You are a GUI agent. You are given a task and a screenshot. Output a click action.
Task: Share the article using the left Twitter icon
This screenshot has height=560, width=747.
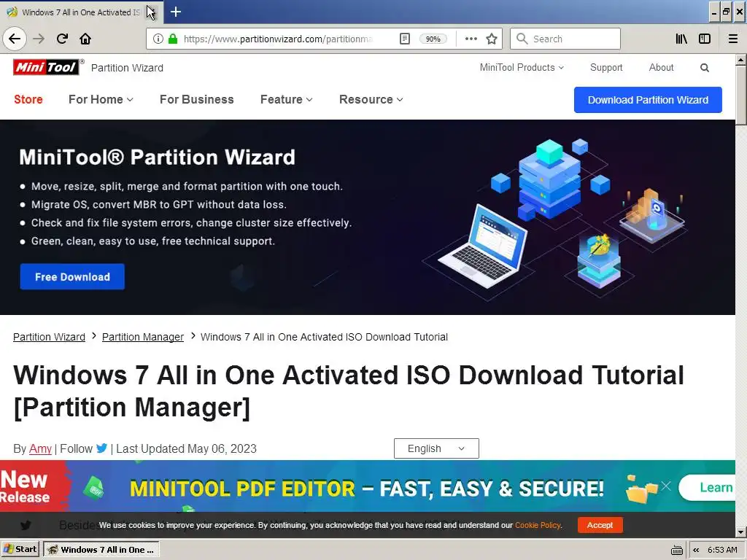(x=26, y=525)
